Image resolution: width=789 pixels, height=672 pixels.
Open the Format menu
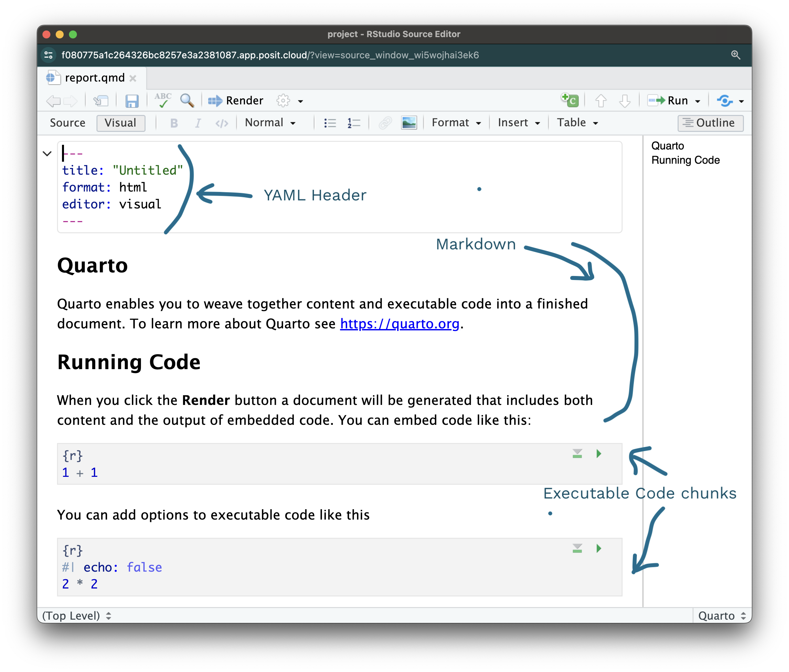pos(456,123)
